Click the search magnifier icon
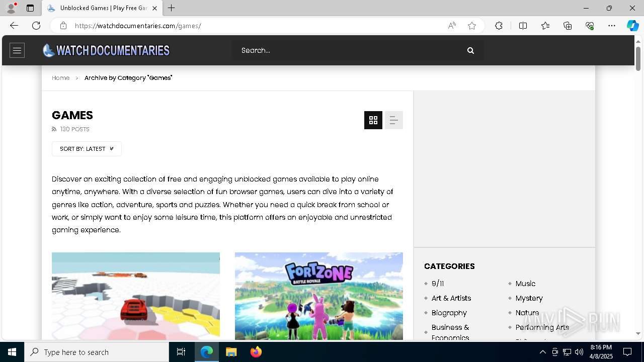Image resolution: width=644 pixels, height=362 pixels. [470, 50]
